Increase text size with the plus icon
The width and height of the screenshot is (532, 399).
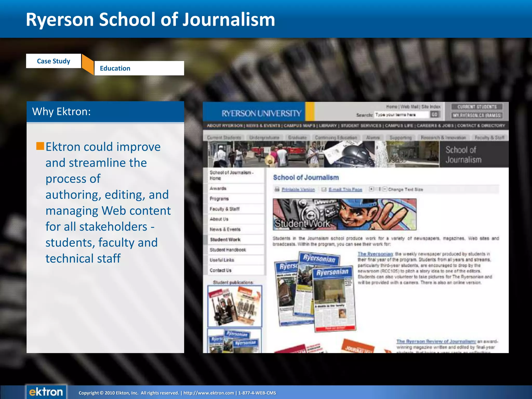(371, 189)
